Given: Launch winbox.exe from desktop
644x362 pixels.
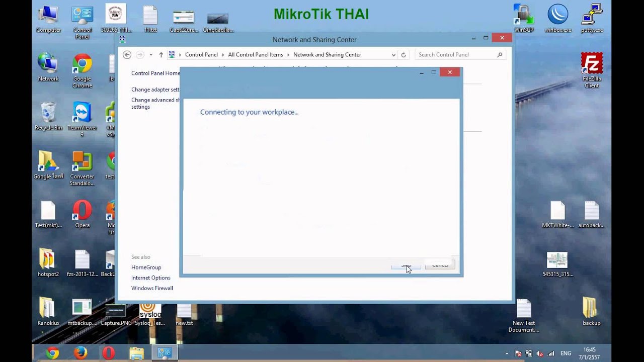Looking at the screenshot, I should tap(558, 19).
